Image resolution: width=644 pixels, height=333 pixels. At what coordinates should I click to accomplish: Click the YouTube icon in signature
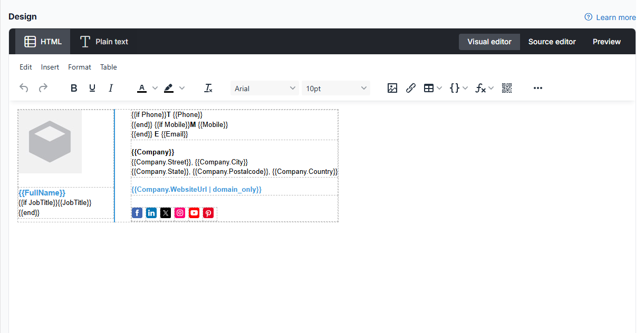tap(194, 213)
